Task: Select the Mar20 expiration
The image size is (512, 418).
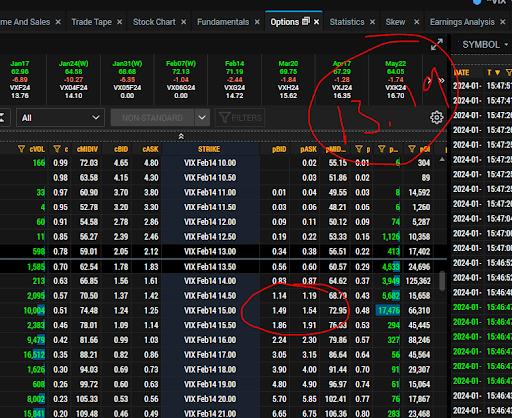Action: [288, 79]
